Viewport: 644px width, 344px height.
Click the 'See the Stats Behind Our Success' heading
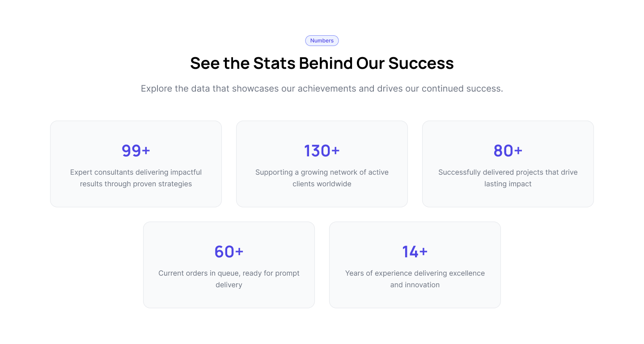(322, 63)
